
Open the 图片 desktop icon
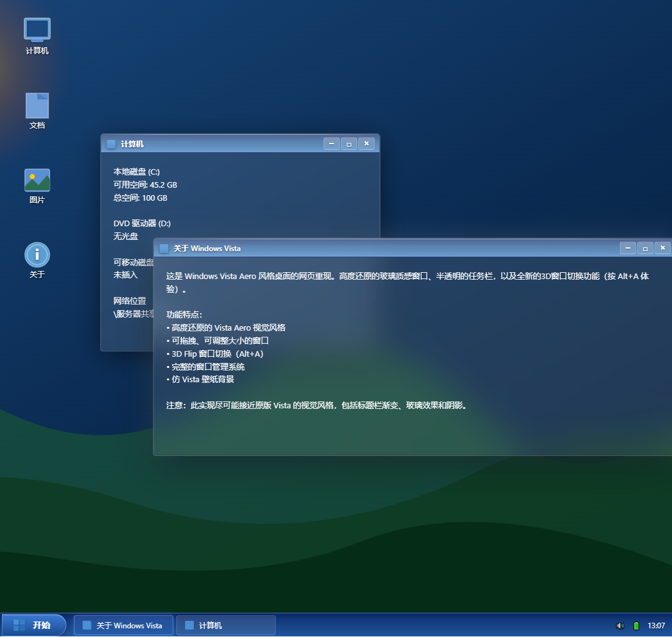[37, 186]
